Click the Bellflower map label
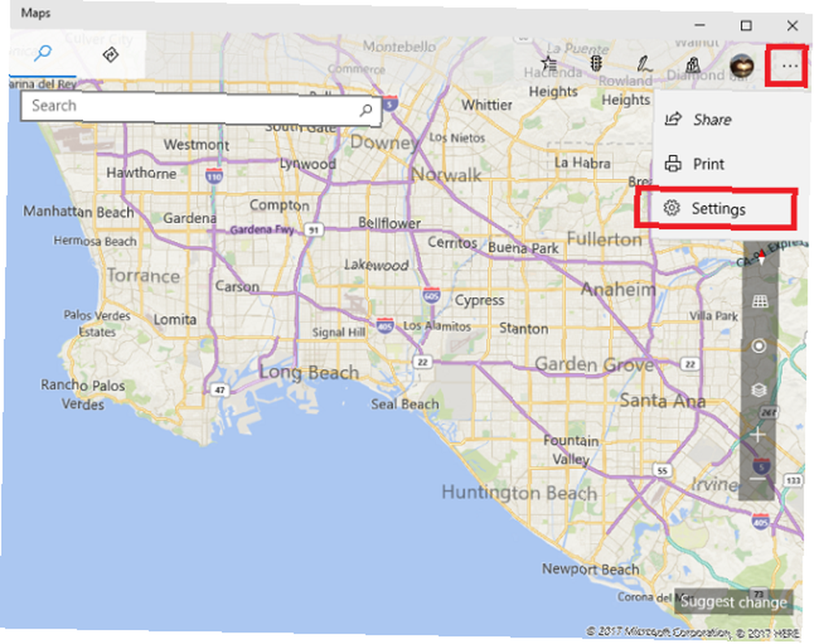This screenshot has height=644, width=814. (389, 223)
